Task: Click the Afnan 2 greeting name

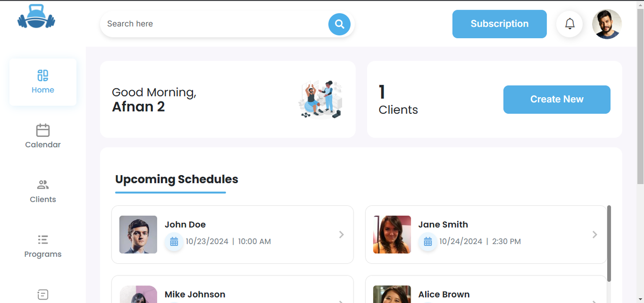Action: click(x=138, y=107)
